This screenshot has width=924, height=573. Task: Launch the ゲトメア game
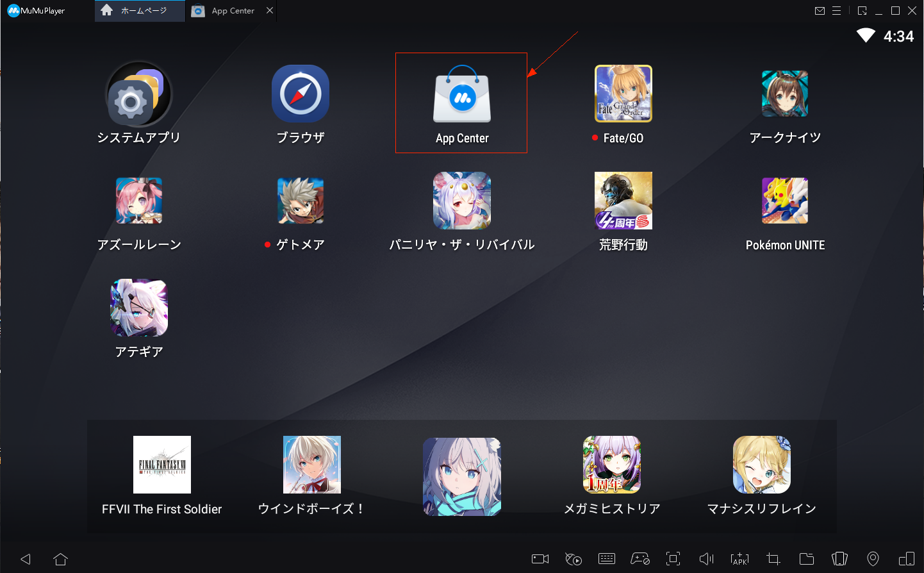[301, 201]
